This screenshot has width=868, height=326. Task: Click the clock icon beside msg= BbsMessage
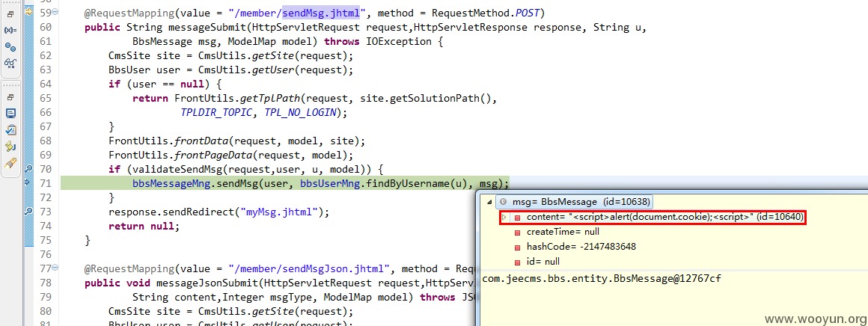click(x=503, y=202)
